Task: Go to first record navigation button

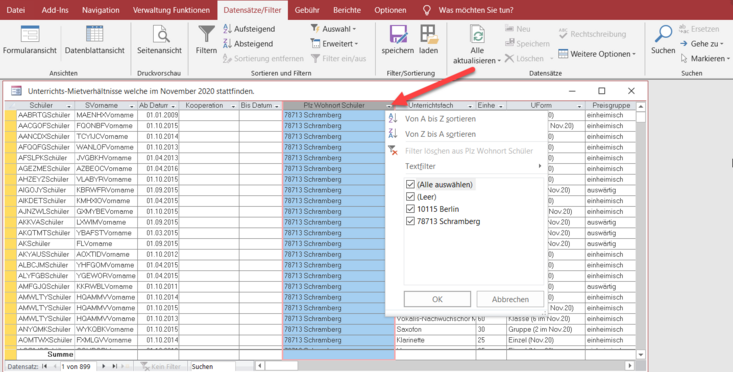Action: 44,366
